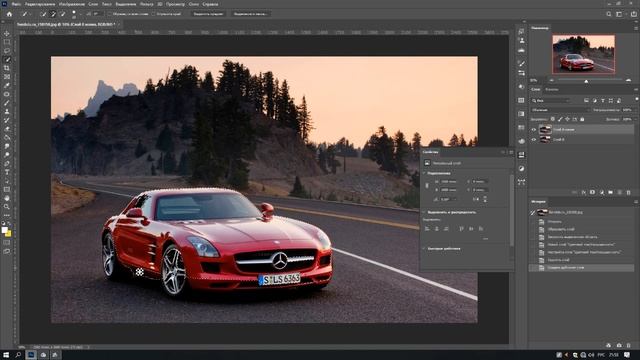Collapse the Transform section in Properties
Viewport: 640px width, 360px height.
coord(424,173)
